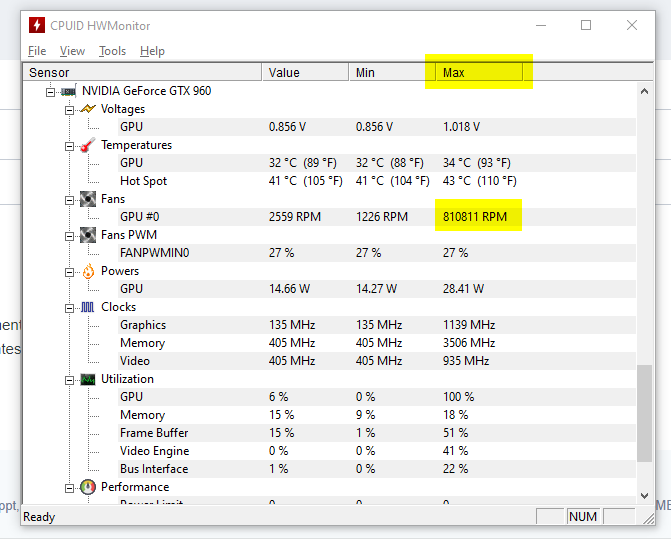Click the Ready status bar text
This screenshot has width=671, height=539.
point(39,517)
